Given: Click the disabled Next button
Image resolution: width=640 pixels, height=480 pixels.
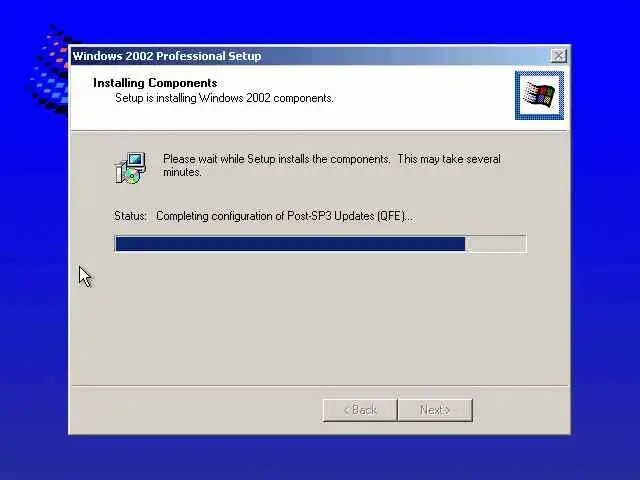Looking at the screenshot, I should (435, 410).
